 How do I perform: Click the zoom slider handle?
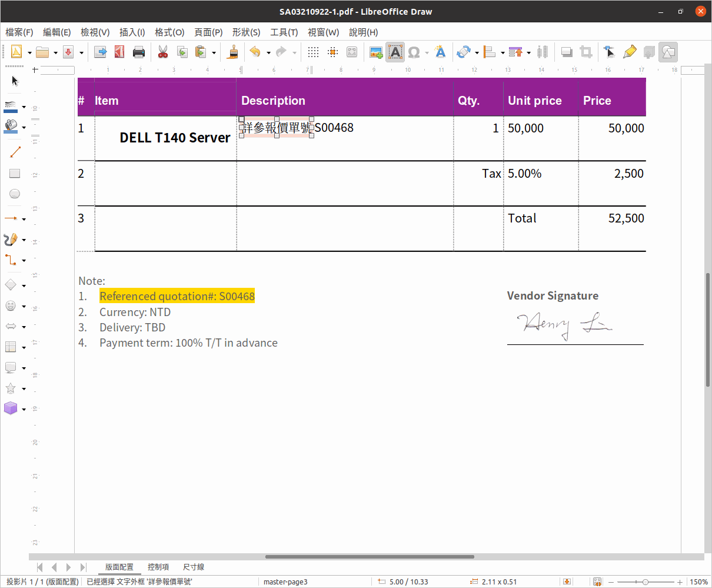tap(645, 582)
